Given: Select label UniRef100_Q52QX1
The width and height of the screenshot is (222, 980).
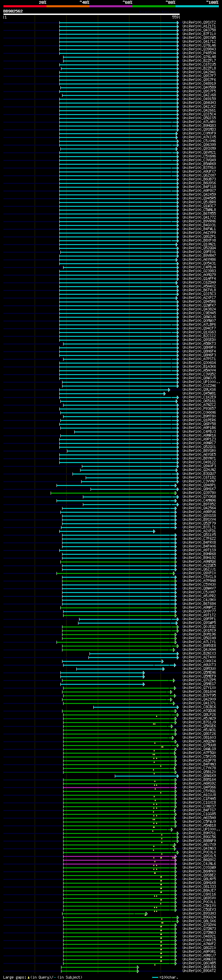Looking at the screenshot, I should pos(199,447).
